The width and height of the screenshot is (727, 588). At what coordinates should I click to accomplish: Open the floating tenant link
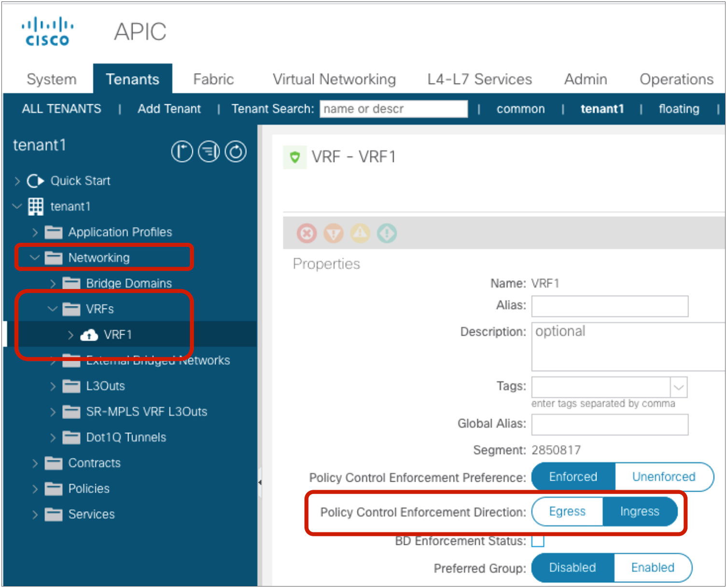(679, 109)
